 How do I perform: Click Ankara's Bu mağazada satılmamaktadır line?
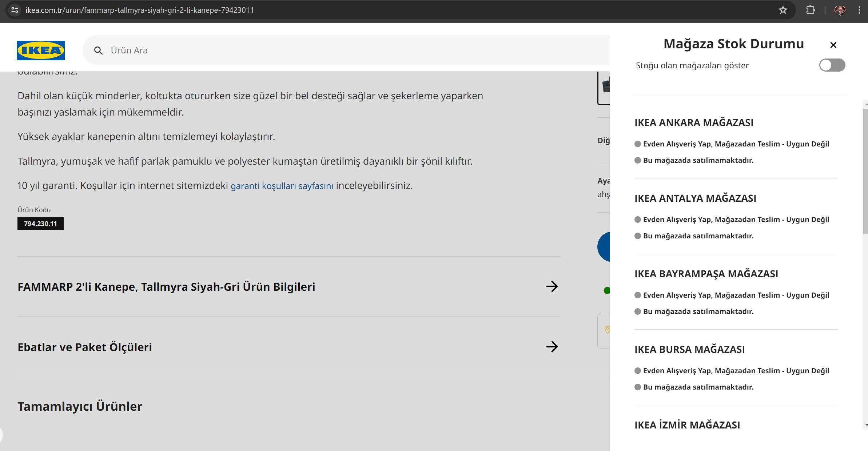694,161
